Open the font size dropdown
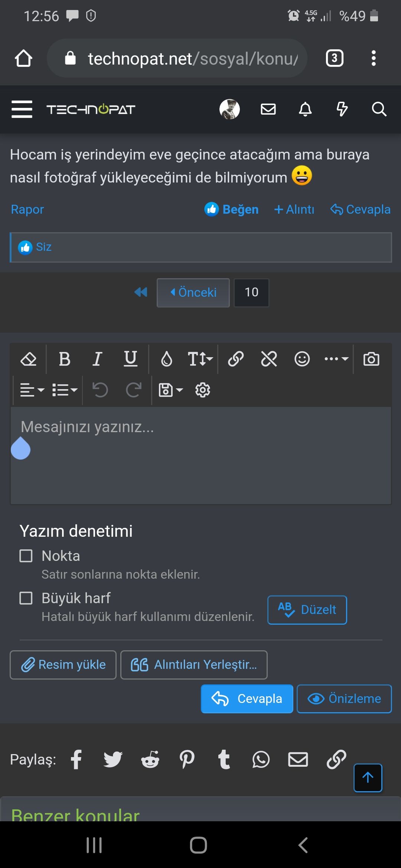401x868 pixels. point(200,359)
